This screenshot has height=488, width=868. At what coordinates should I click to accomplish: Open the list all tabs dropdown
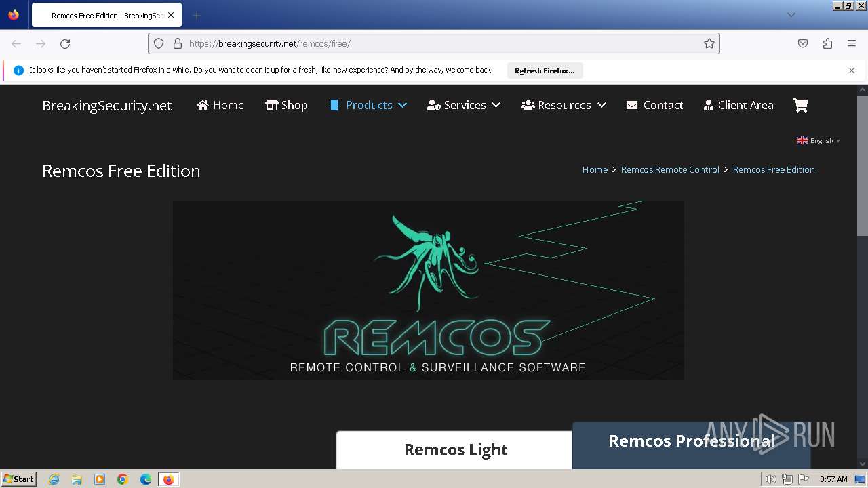click(x=791, y=15)
